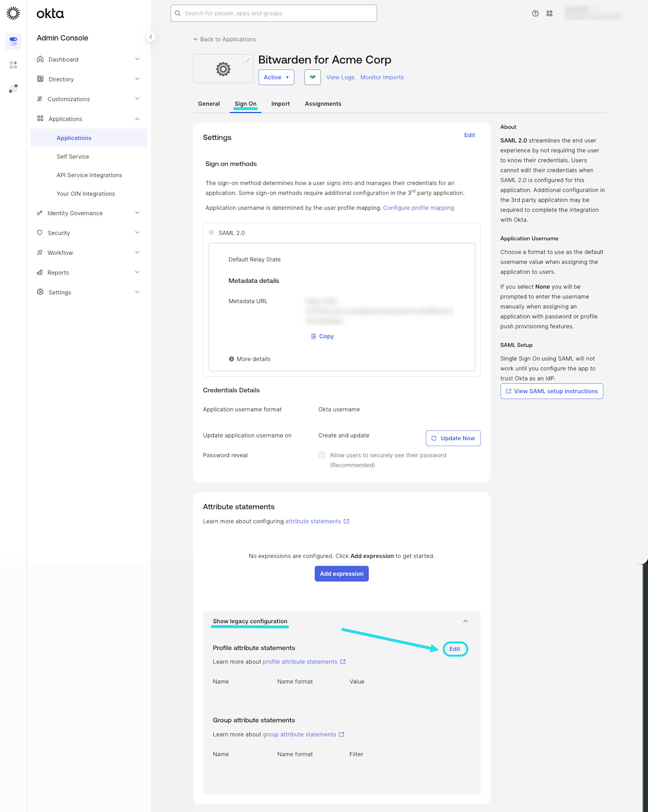This screenshot has width=648, height=812.
Task: Open the help question mark icon
Action: point(536,13)
